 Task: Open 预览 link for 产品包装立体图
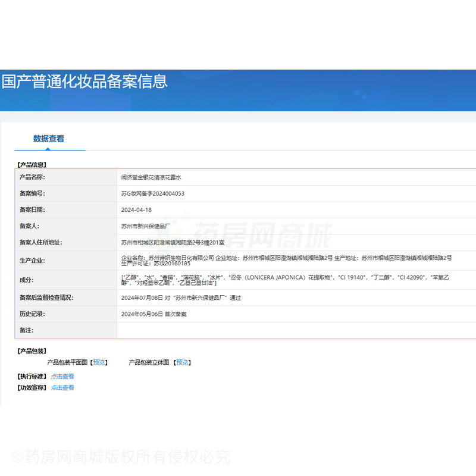[182, 362]
